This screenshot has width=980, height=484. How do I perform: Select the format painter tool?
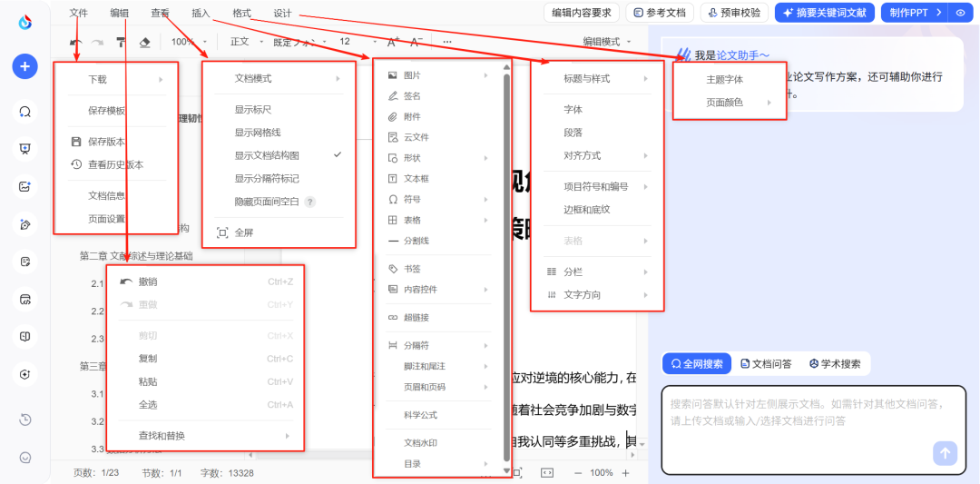click(x=121, y=42)
